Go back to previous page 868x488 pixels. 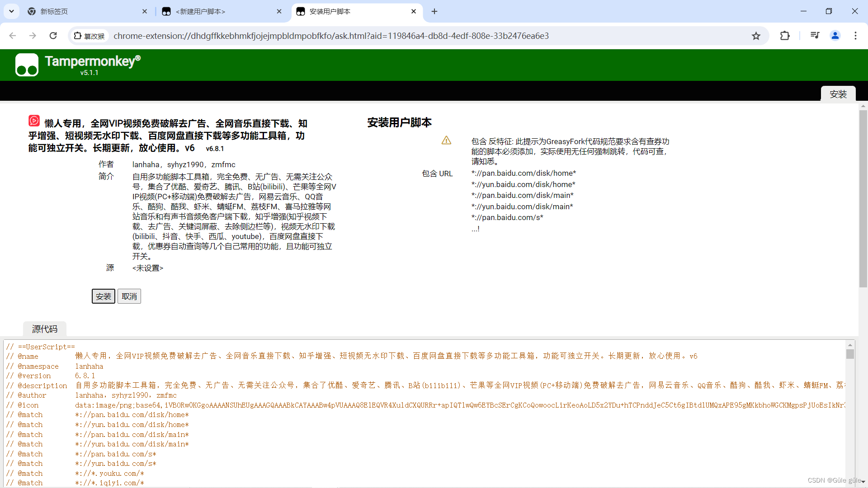(13, 36)
